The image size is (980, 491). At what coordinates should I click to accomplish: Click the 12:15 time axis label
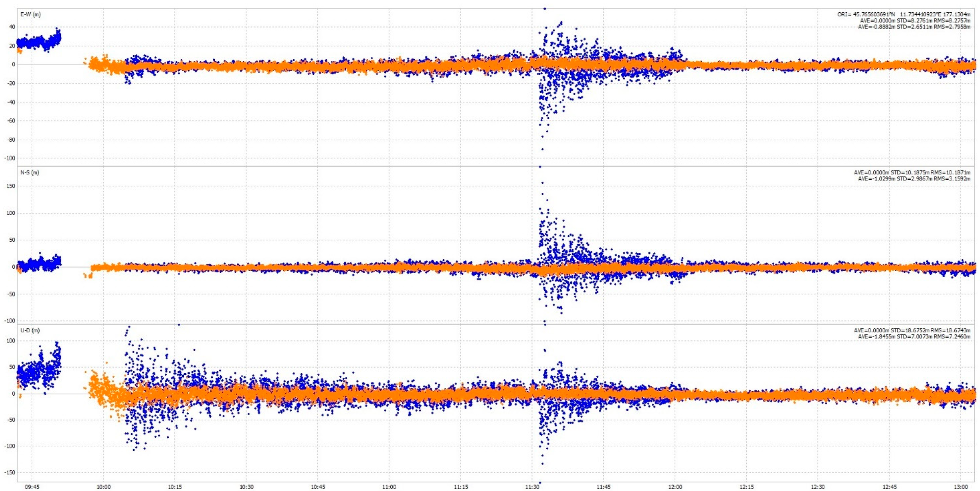746,487
